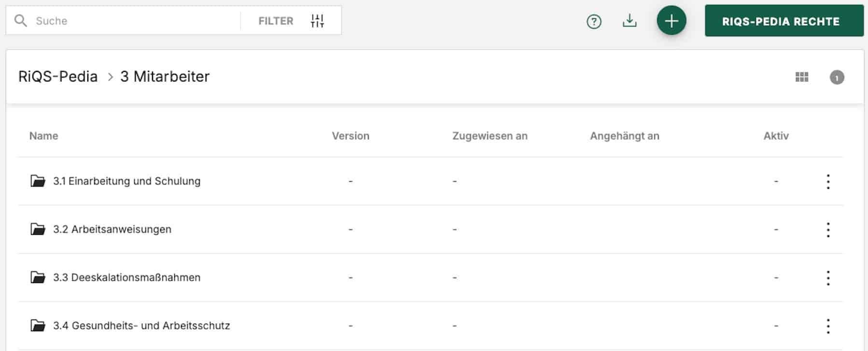Click breadcrumb chevron separator after RiQS-Pedia
Screen dimensions: 868x351
click(x=110, y=77)
